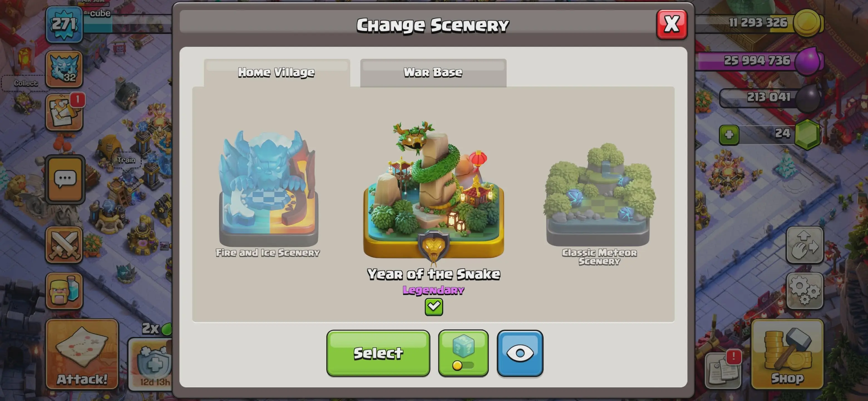Open the news papers icon near Shop
The image size is (868, 401).
coord(723,370)
